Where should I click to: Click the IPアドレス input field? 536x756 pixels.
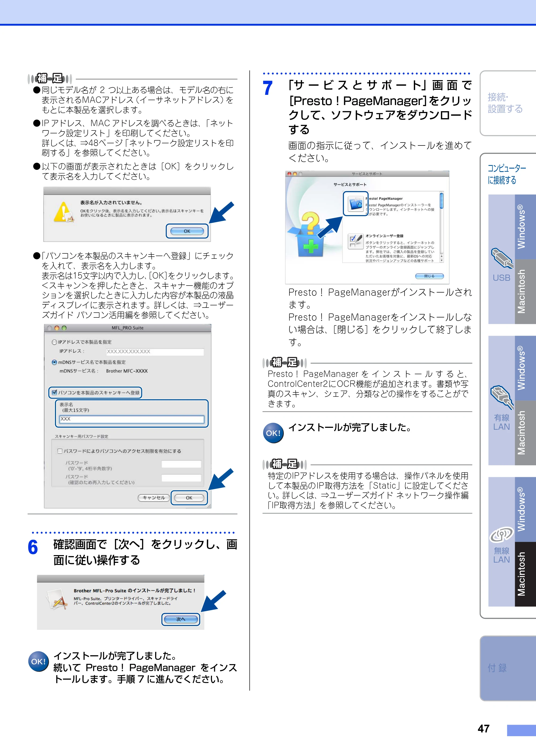click(x=155, y=352)
